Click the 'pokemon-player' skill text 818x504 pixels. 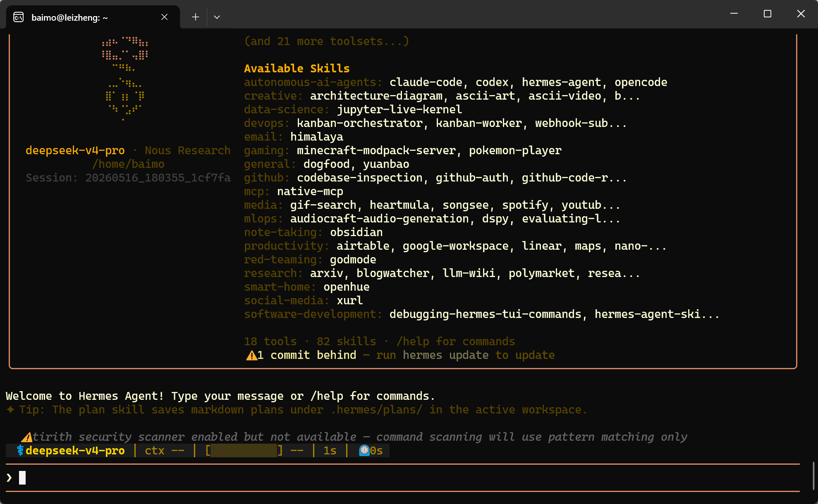pyautogui.click(x=515, y=150)
